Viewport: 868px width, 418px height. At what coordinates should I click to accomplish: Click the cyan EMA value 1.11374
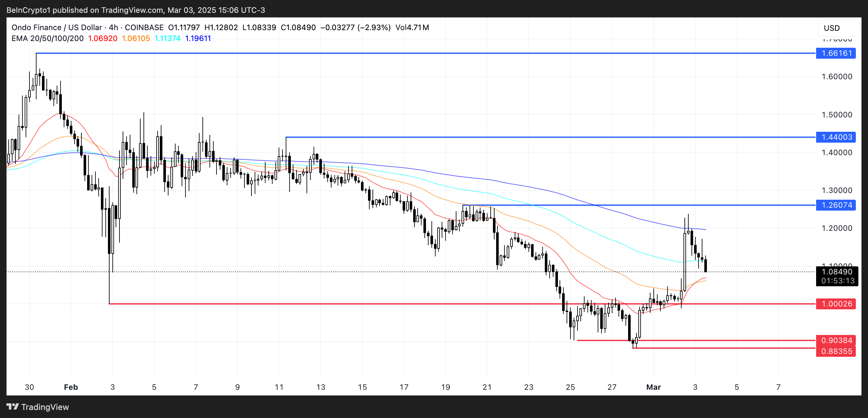[x=167, y=38]
